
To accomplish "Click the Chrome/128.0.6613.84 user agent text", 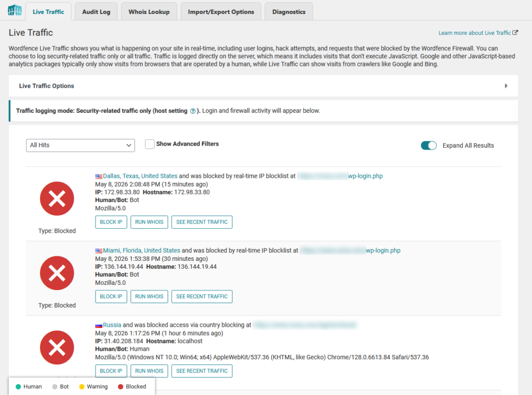I will pyautogui.click(x=358, y=357).
